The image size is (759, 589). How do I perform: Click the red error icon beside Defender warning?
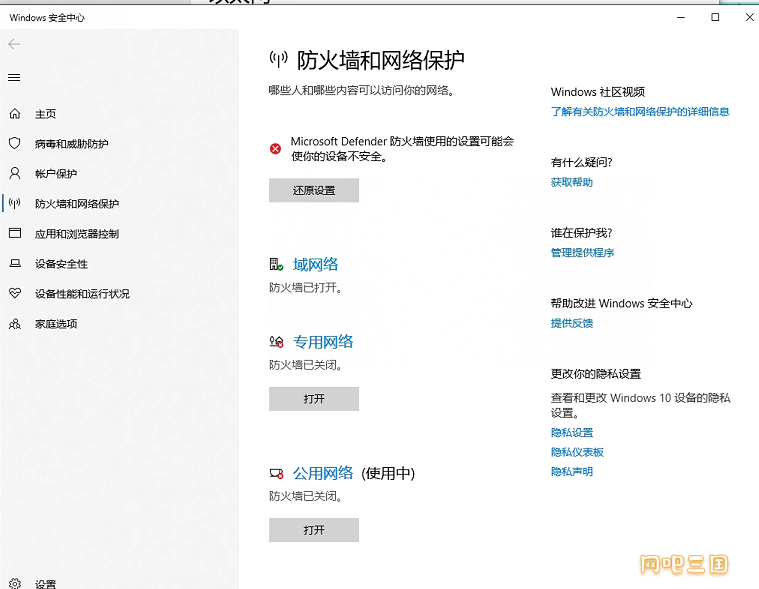tap(275, 149)
